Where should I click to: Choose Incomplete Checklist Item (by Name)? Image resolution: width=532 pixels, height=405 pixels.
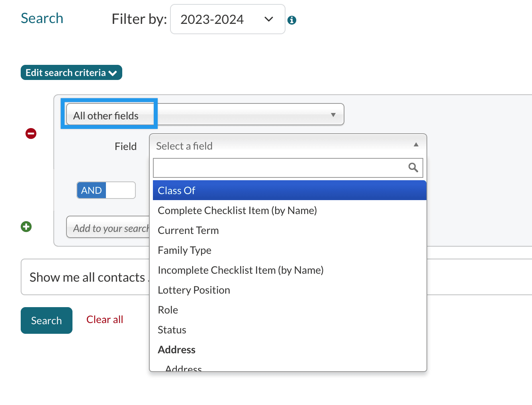tap(240, 270)
